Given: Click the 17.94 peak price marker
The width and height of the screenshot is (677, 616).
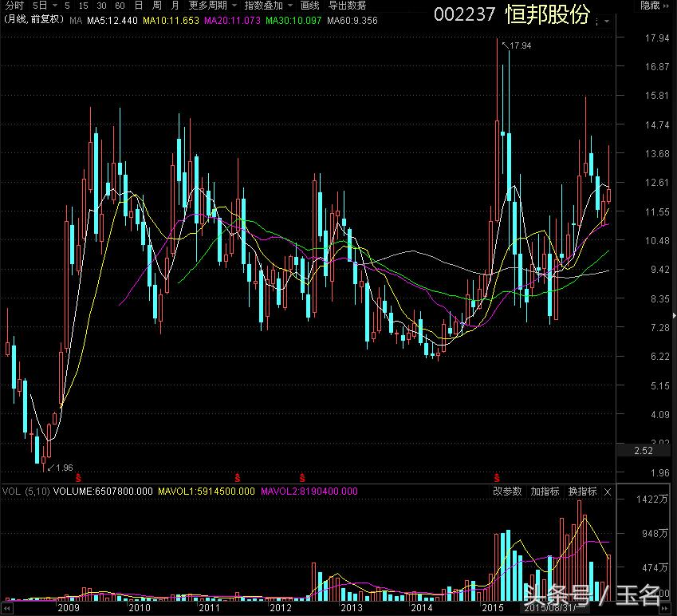Looking at the screenshot, I should coord(520,46).
